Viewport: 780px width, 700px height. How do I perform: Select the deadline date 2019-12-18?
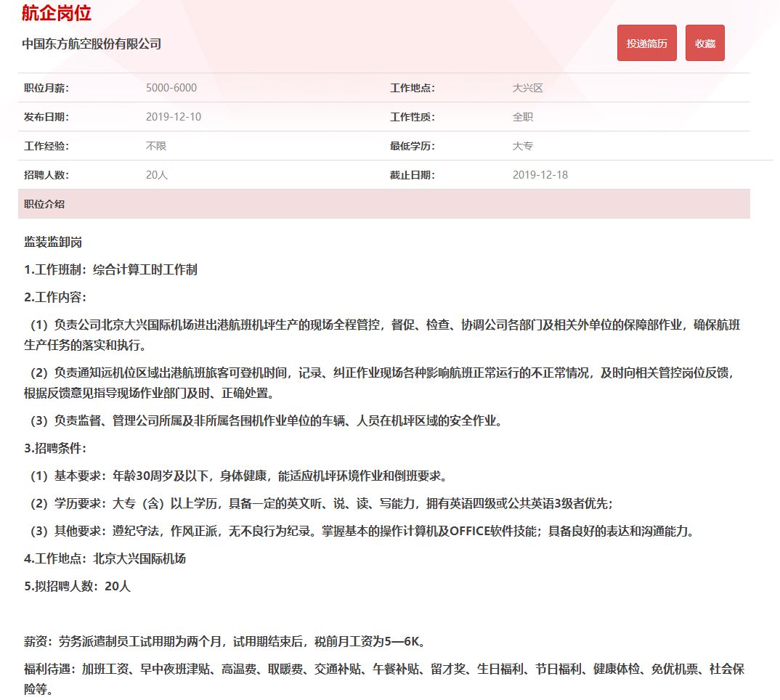tap(540, 175)
